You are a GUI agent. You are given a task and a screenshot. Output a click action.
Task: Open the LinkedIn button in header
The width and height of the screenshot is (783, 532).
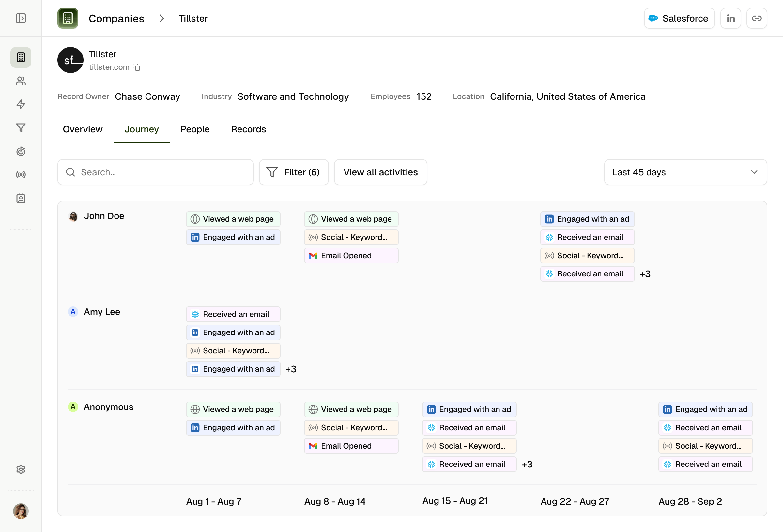730,18
